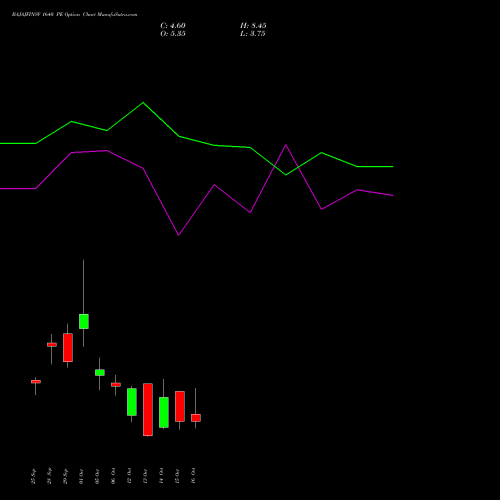Click the close value "C: 4.60"
The width and height of the screenshot is (500, 500).
[x=173, y=26]
